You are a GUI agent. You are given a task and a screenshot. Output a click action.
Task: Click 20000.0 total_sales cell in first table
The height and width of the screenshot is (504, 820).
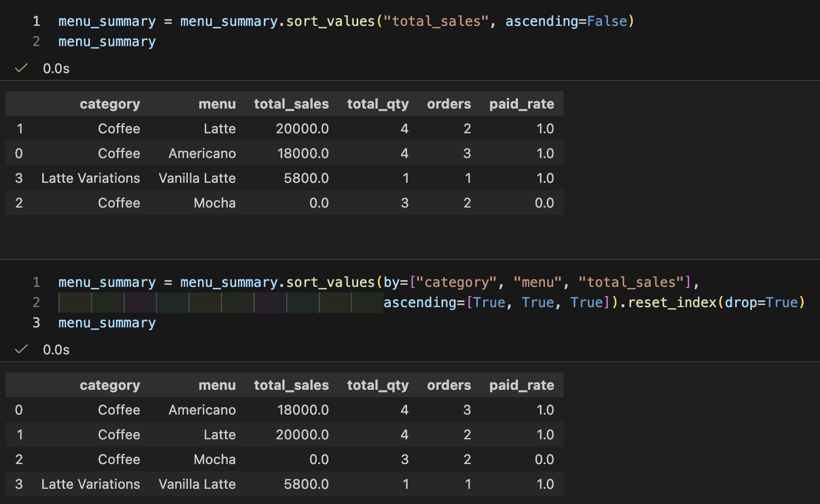click(302, 129)
